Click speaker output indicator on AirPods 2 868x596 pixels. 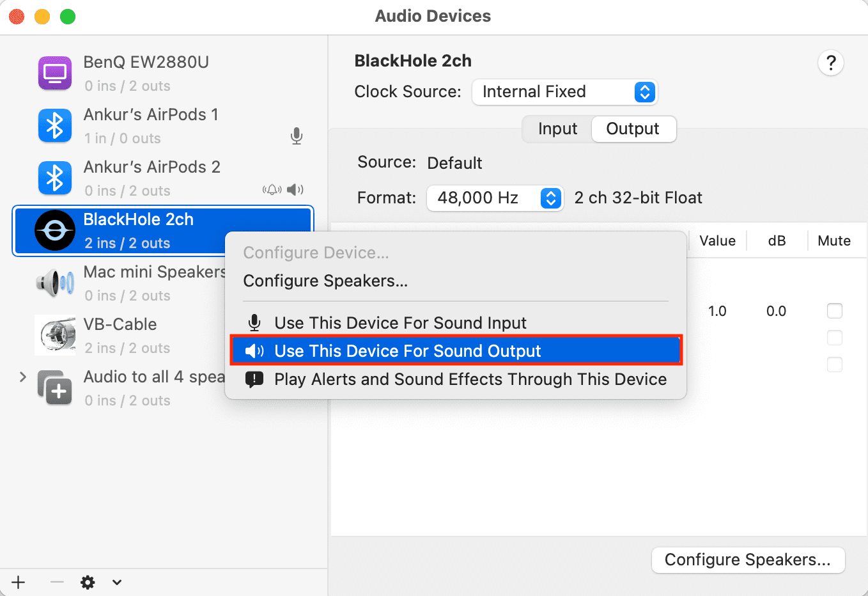295,189
